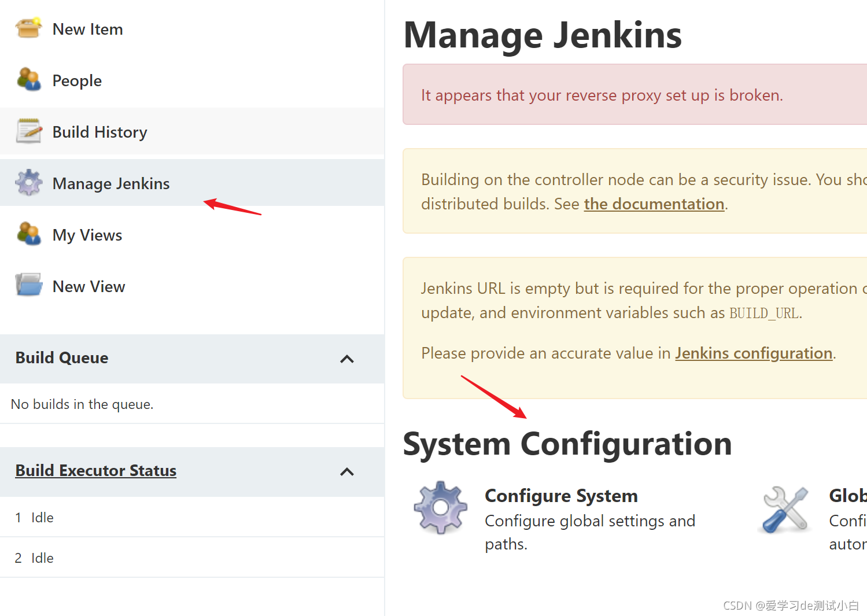Image resolution: width=867 pixels, height=616 pixels.
Task: Open My Views
Action: click(87, 235)
